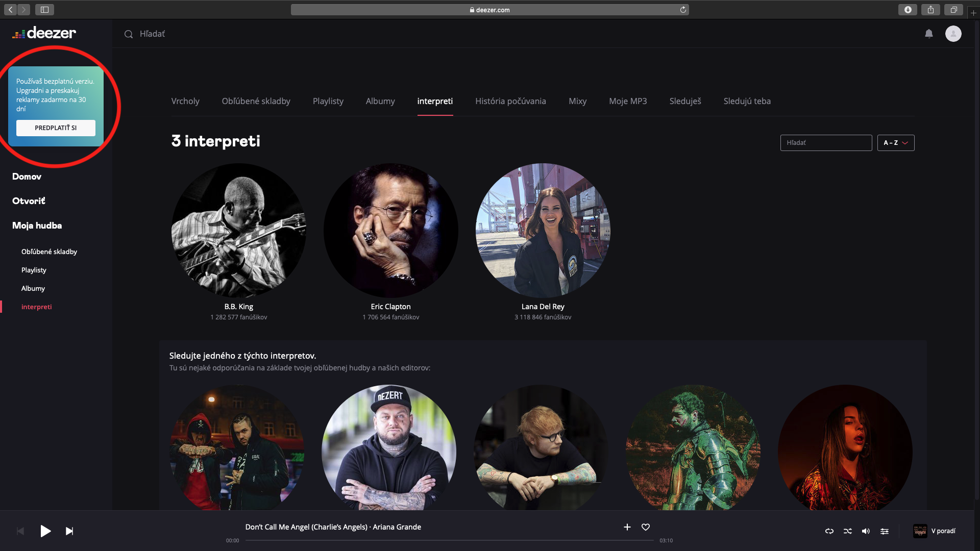The image size is (980, 551).
Task: Toggle repeat mode
Action: tap(829, 531)
